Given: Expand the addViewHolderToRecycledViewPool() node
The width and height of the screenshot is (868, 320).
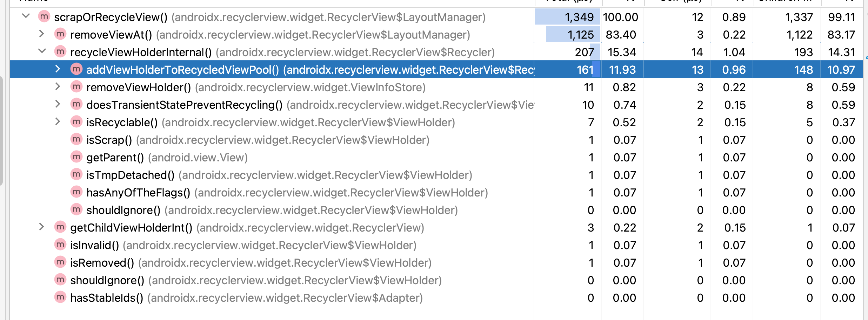Looking at the screenshot, I should [58, 69].
